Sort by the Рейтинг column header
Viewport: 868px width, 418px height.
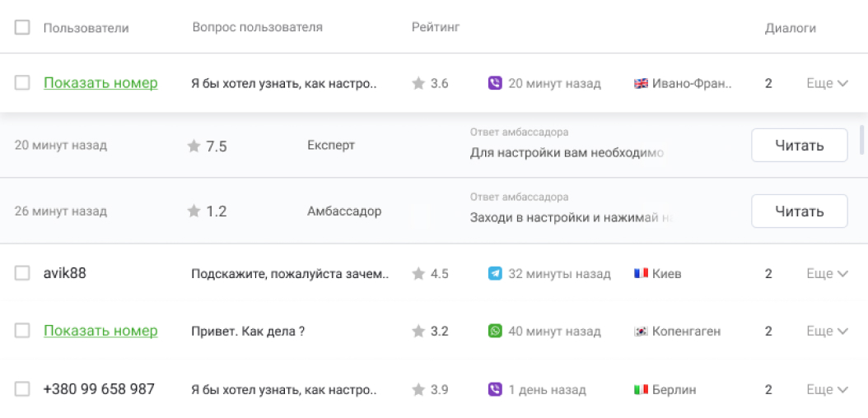pyautogui.click(x=435, y=27)
